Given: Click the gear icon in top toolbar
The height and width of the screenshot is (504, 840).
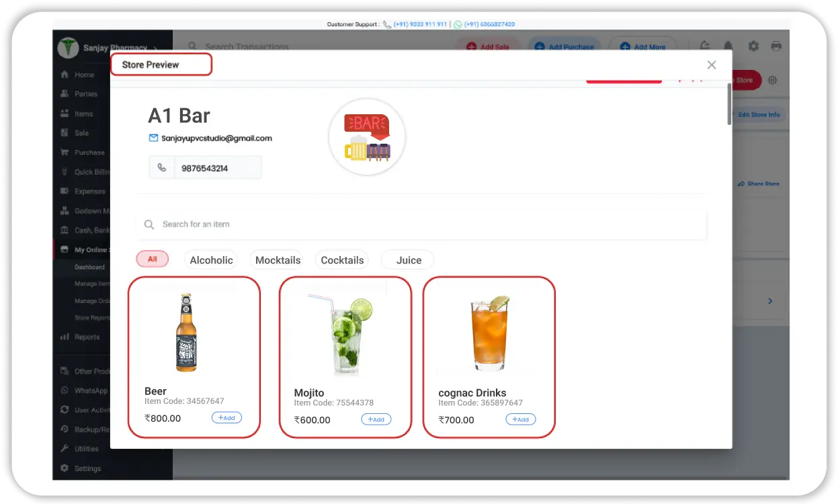Looking at the screenshot, I should click(753, 46).
